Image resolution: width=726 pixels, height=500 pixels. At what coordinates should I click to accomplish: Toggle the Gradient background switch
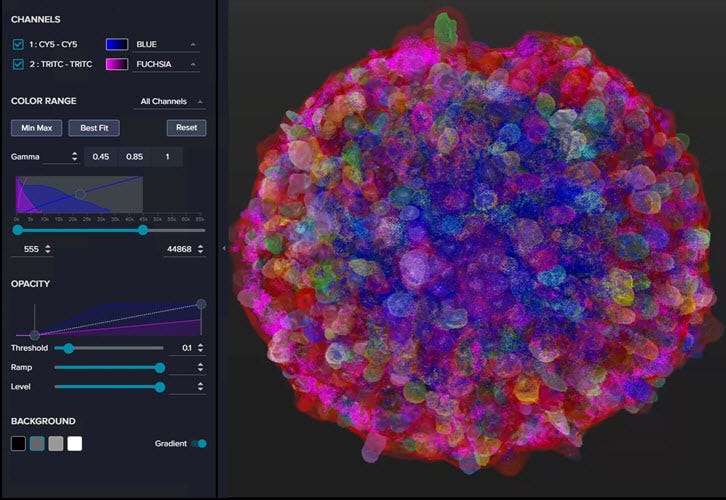pyautogui.click(x=199, y=443)
